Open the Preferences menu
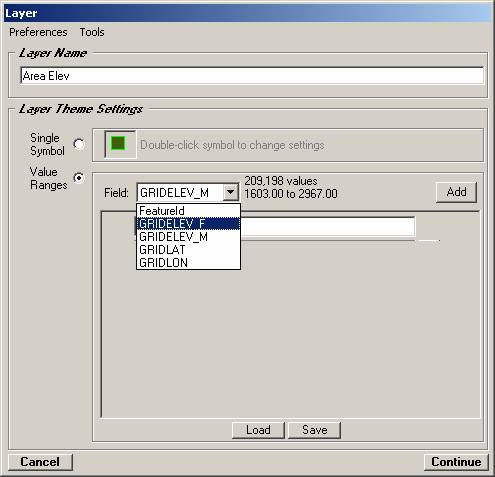This screenshot has height=477, width=495. click(38, 32)
